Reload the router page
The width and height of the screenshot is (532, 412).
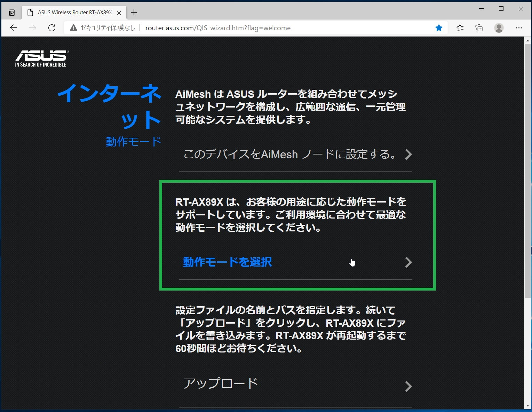52,28
